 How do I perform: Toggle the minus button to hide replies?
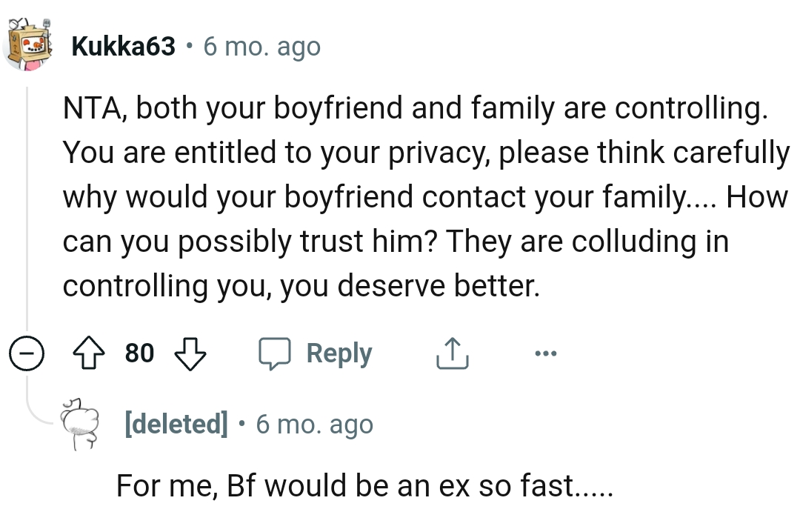pos(27,353)
